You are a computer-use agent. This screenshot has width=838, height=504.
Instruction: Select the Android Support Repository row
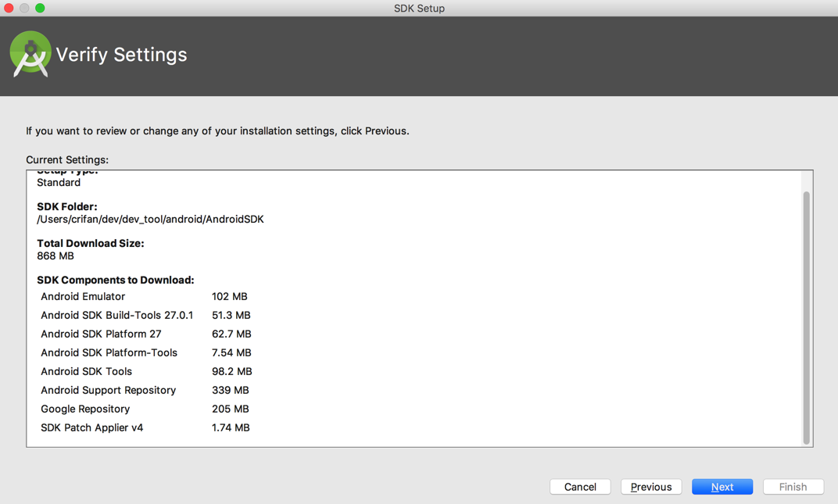click(x=108, y=391)
